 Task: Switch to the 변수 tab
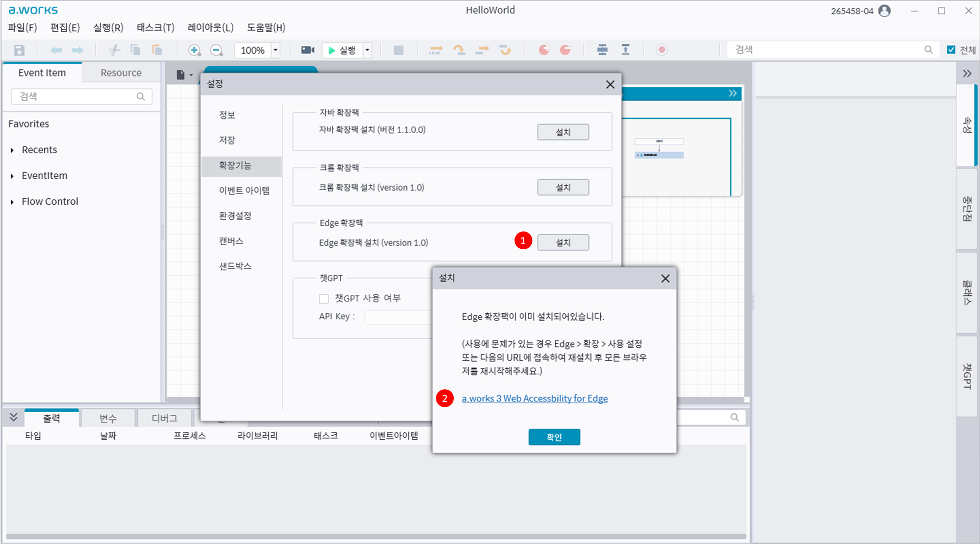point(108,418)
